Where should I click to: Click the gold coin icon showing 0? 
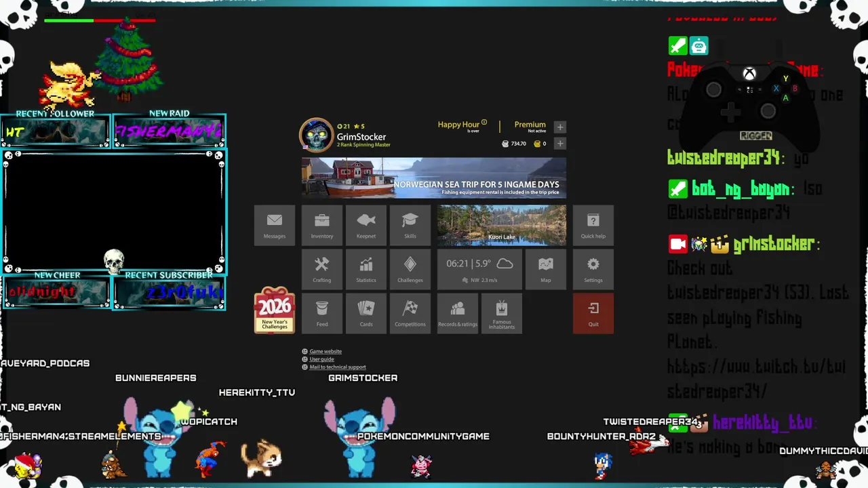point(538,144)
